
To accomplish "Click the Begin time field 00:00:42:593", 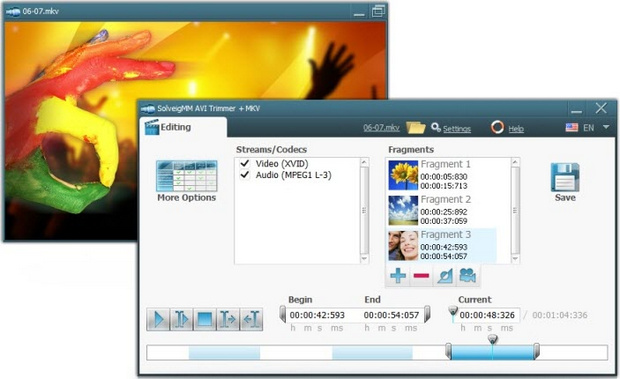I will (x=317, y=315).
